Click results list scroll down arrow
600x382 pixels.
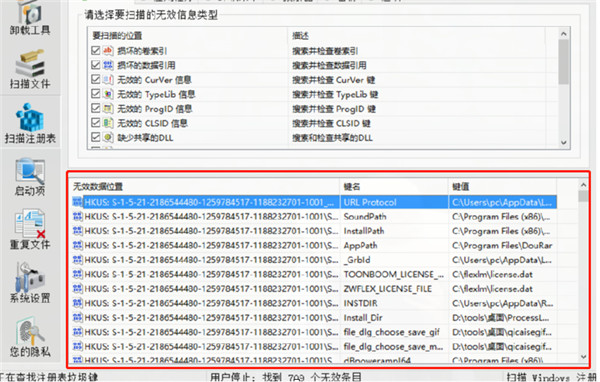pyautogui.click(x=583, y=357)
